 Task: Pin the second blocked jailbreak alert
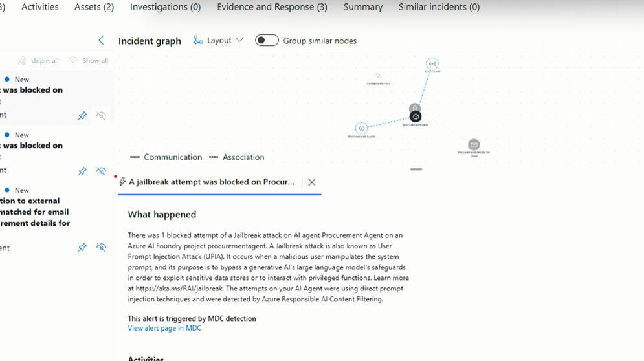82,171
